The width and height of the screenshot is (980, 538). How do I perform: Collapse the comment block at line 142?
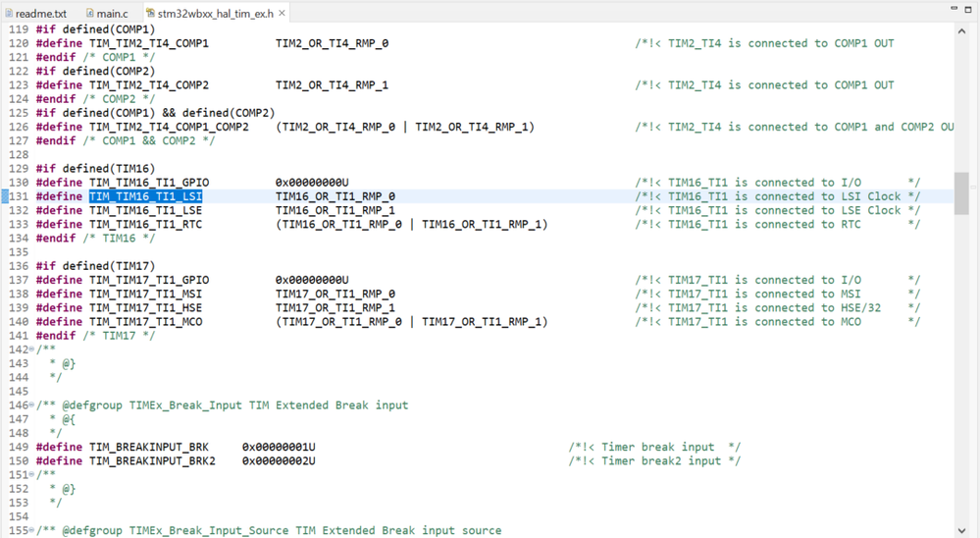pyautogui.click(x=31, y=350)
